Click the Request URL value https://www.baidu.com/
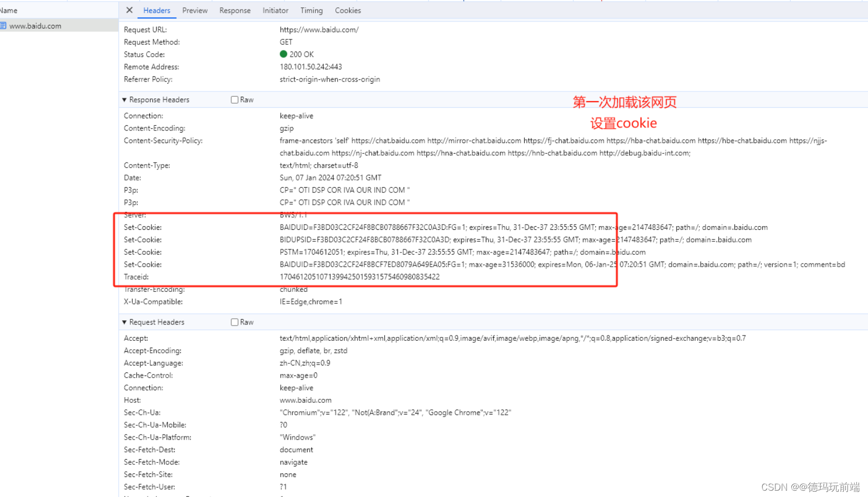Image resolution: width=868 pixels, height=497 pixels. click(x=319, y=30)
